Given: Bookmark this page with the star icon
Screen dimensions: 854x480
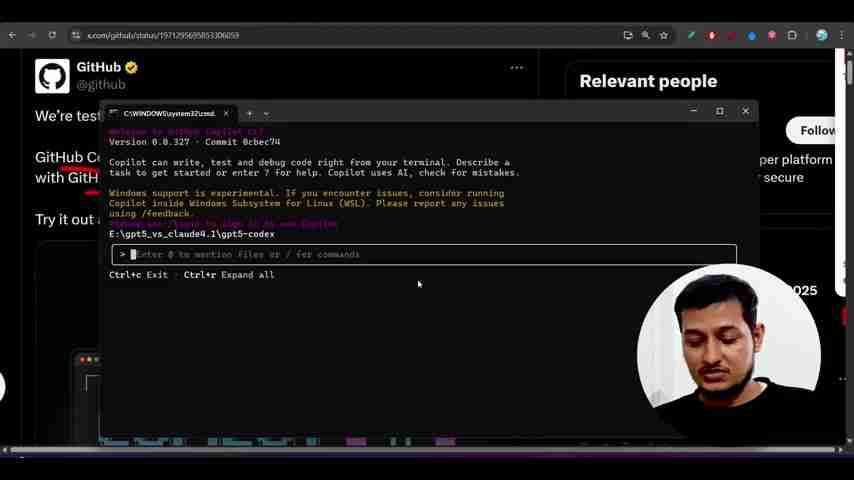Looking at the screenshot, I should [x=663, y=35].
